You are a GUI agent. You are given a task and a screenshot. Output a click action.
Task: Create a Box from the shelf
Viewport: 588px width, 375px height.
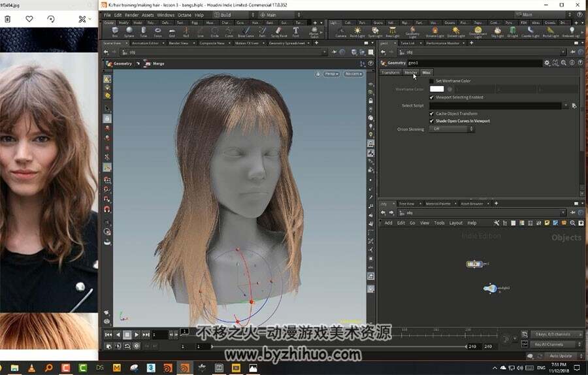click(x=115, y=32)
